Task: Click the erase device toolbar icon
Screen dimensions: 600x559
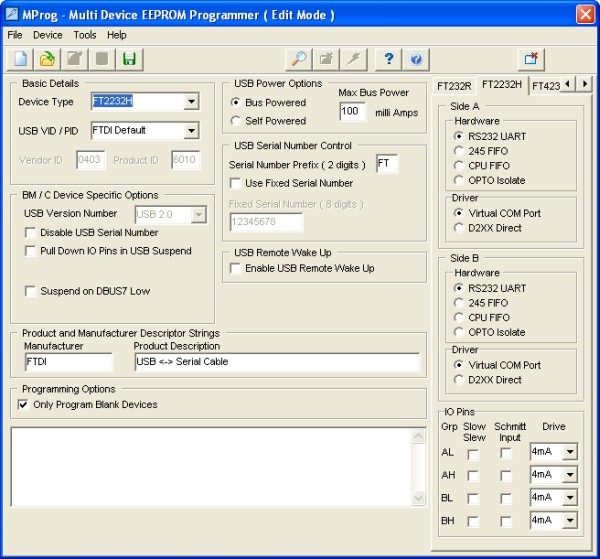Action: [326, 60]
